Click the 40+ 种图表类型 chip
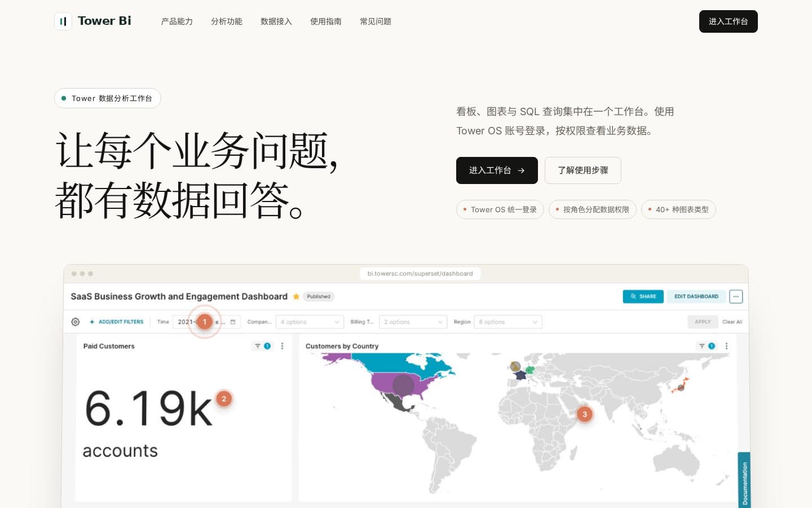Image resolution: width=812 pixels, height=508 pixels. (x=678, y=209)
